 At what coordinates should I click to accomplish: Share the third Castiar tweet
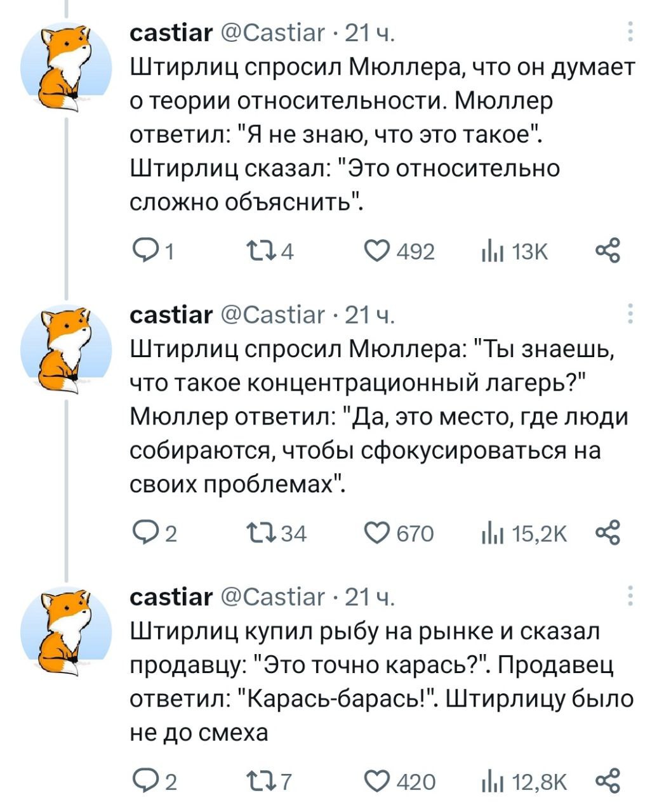608,781
